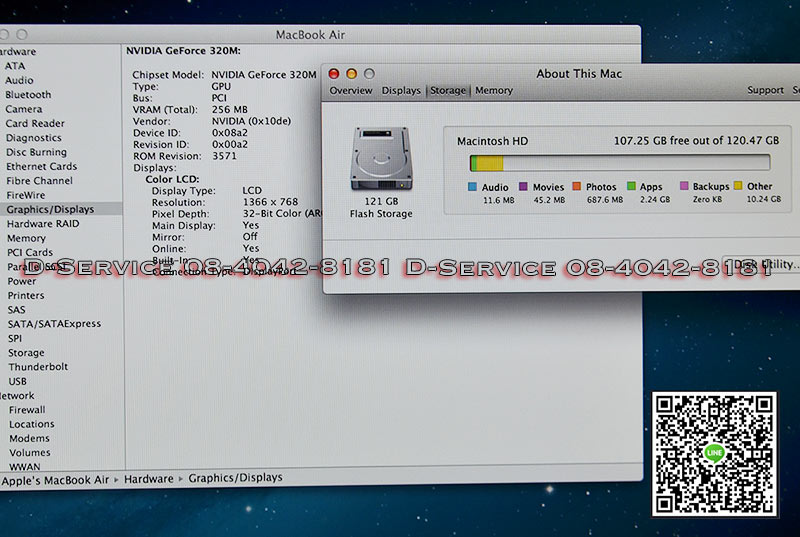Viewport: 800px width, 537px height.
Task: Click the Vendor value NVIDIA (0x10de)
Action: (x=252, y=121)
